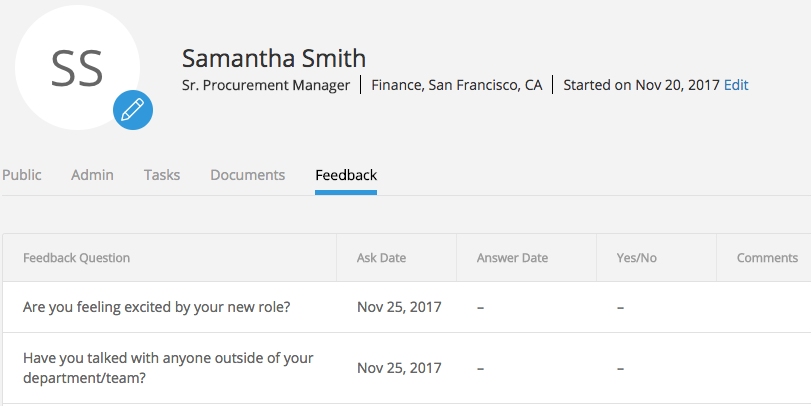Click the Comments column header
The width and height of the screenshot is (811, 406).
(x=767, y=258)
